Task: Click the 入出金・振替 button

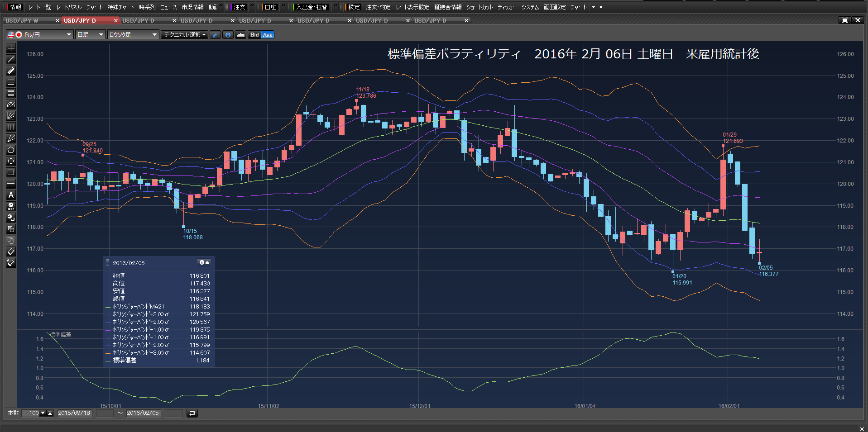Action: click(x=312, y=7)
